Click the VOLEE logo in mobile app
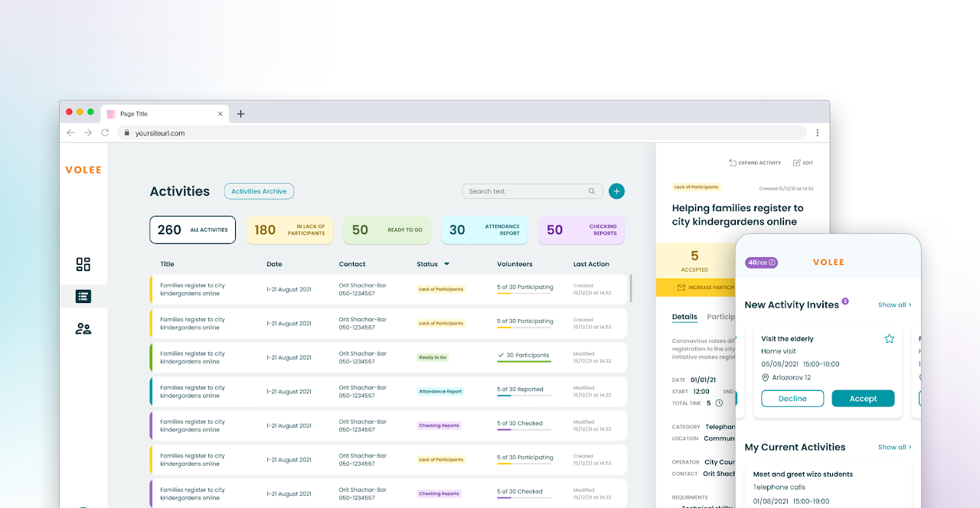980x508 pixels. point(828,262)
